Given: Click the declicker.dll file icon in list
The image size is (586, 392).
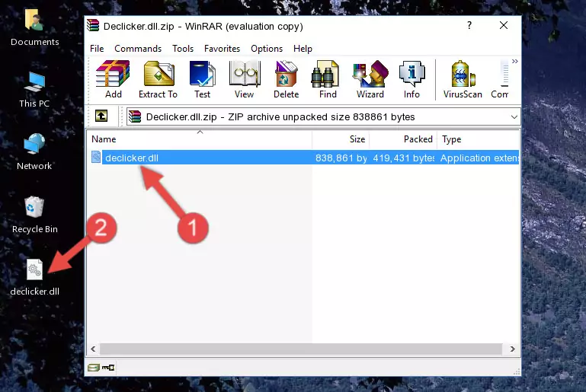Looking at the screenshot, I should 96,157.
